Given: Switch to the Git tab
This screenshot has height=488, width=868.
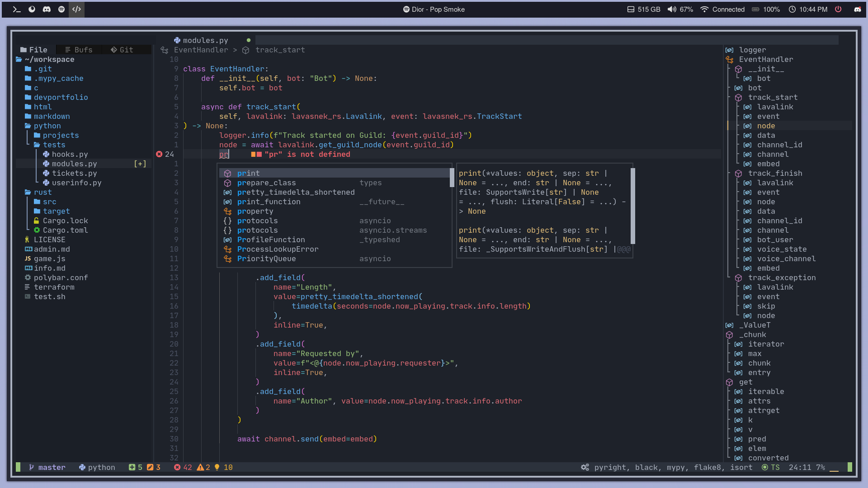Looking at the screenshot, I should [x=122, y=50].
